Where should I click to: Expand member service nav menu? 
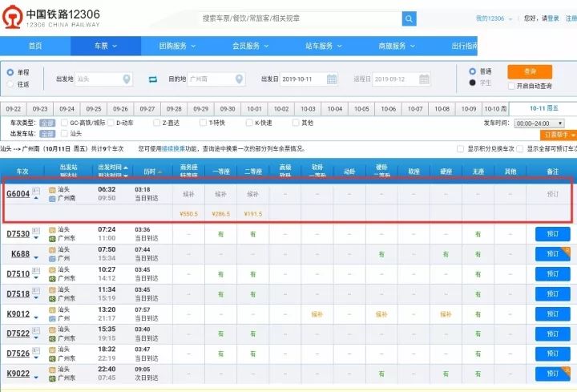[250, 46]
